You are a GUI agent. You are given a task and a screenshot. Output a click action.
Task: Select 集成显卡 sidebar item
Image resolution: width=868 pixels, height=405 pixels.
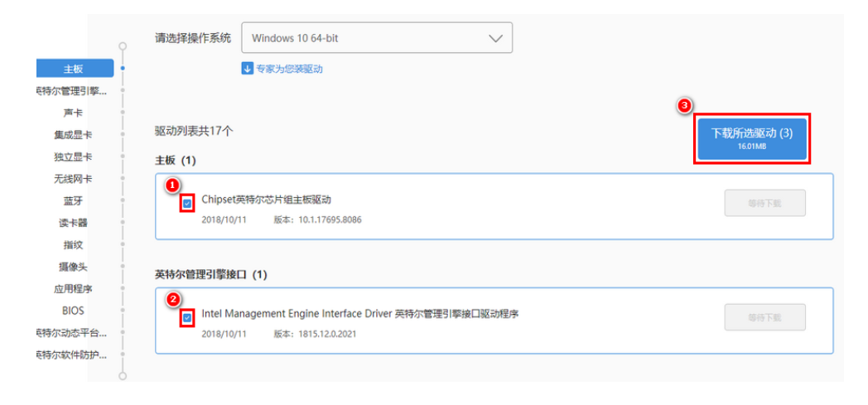[x=73, y=135]
